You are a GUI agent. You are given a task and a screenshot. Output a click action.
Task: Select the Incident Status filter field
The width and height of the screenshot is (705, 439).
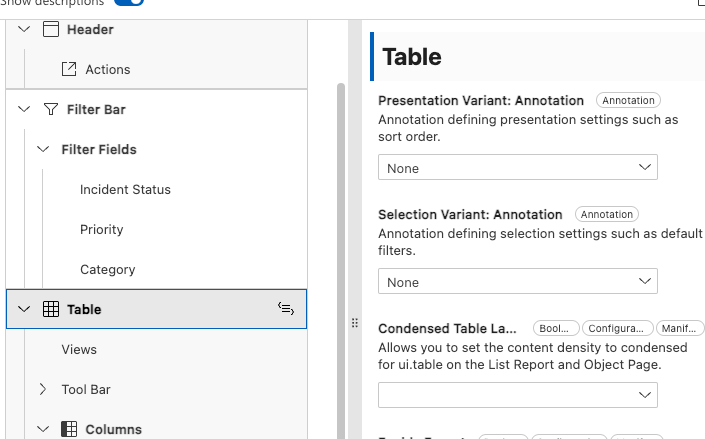click(125, 190)
